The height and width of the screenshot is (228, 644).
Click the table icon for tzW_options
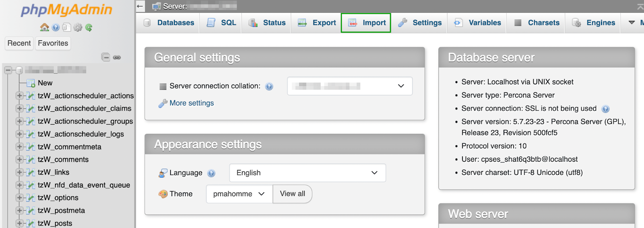(31, 197)
